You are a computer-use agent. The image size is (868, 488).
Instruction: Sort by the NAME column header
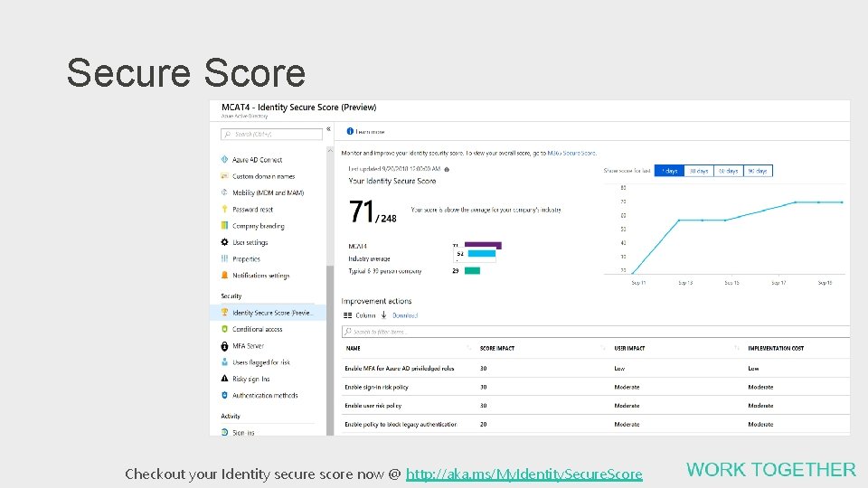pos(354,349)
